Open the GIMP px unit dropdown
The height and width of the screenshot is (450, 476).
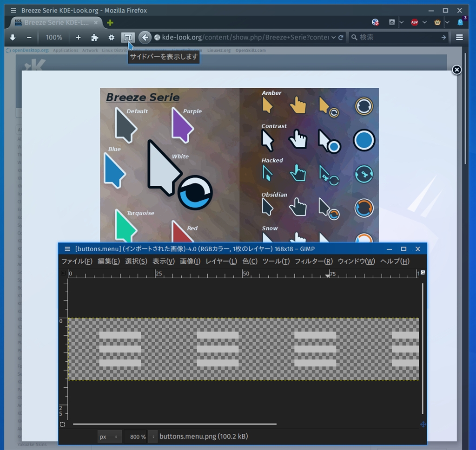110,437
